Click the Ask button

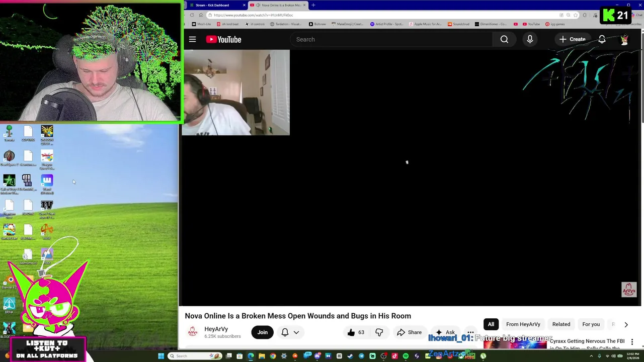click(445, 332)
